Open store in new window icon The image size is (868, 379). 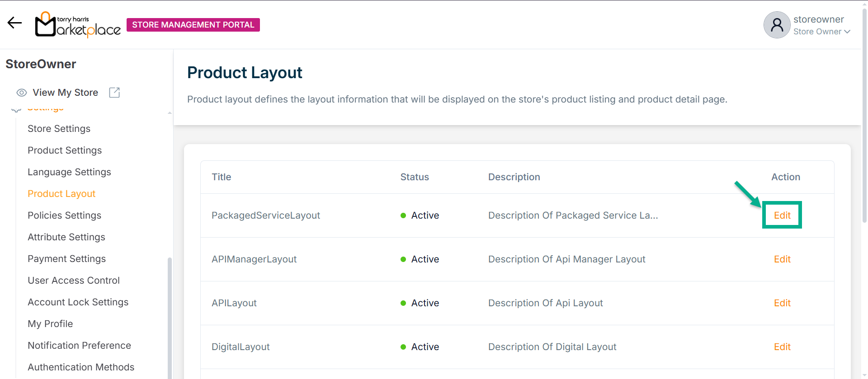tap(114, 93)
